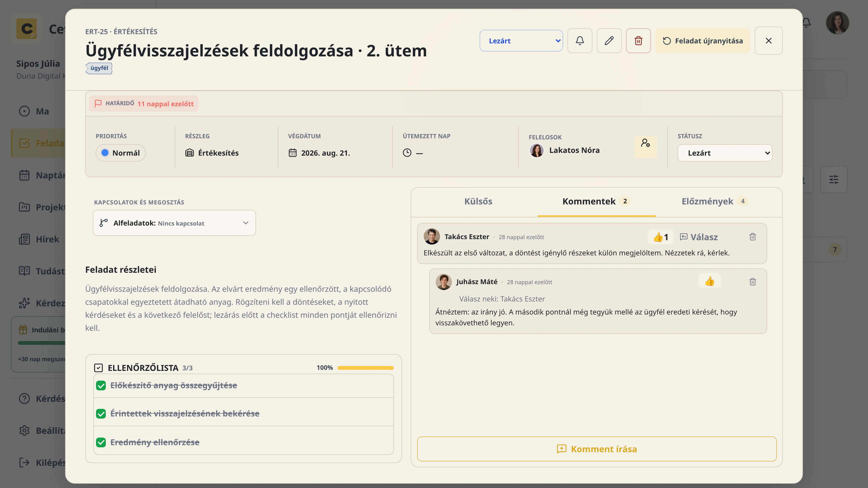This screenshot has height=488, width=868.
Task: Click the filter sliders icon behind the dialog
Action: point(834,179)
